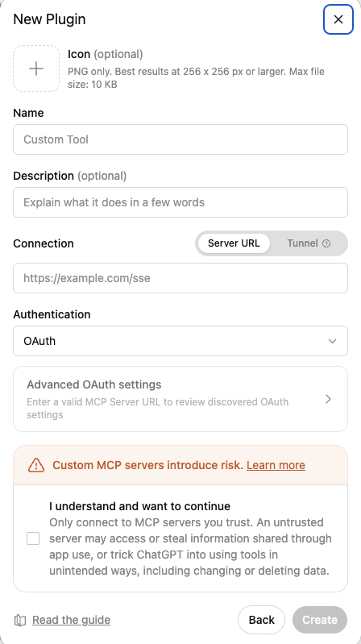The width and height of the screenshot is (361, 644).
Task: Upload a plugin icon with the plus box
Action: click(36, 69)
